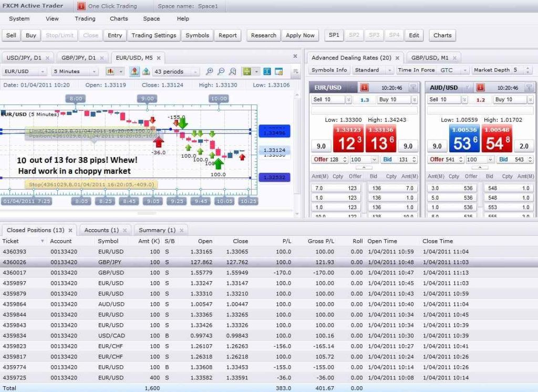Click the Symbols Info button

click(x=329, y=70)
